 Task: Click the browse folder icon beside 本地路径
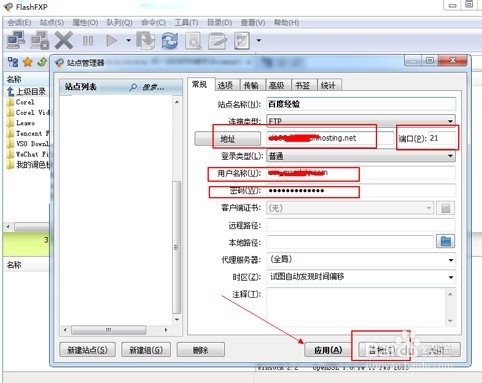point(446,241)
